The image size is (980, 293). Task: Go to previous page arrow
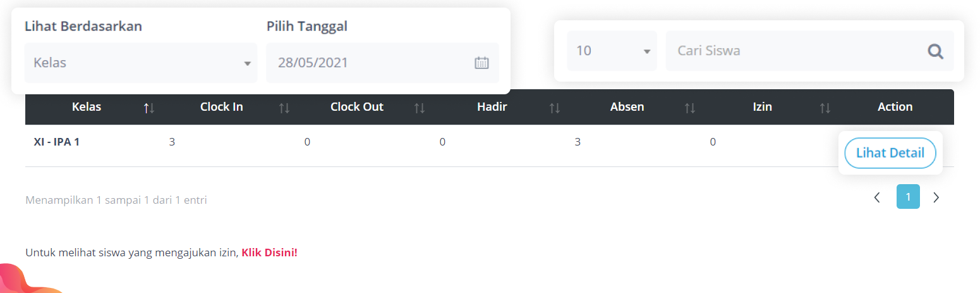tap(877, 197)
